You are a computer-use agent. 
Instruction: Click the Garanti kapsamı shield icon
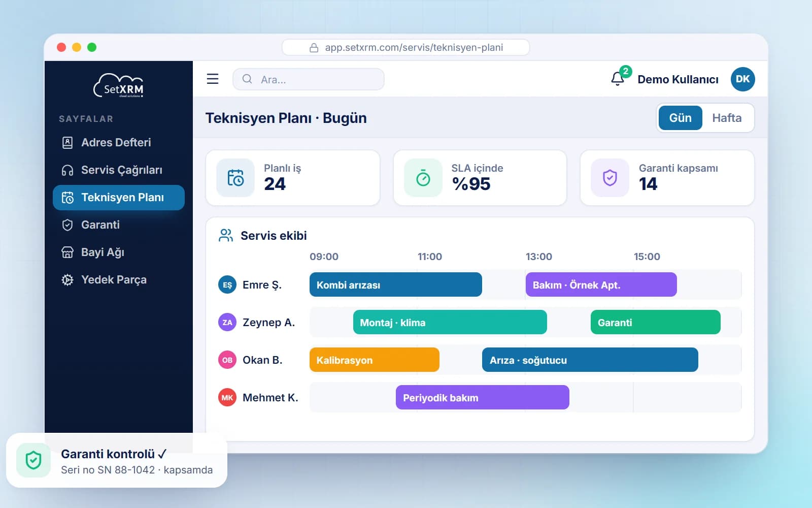610,178
